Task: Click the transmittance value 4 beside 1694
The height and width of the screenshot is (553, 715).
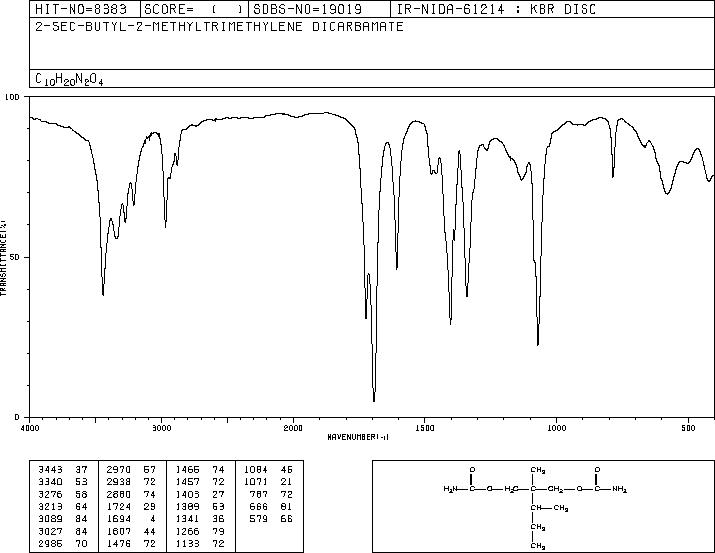Action: [153, 519]
